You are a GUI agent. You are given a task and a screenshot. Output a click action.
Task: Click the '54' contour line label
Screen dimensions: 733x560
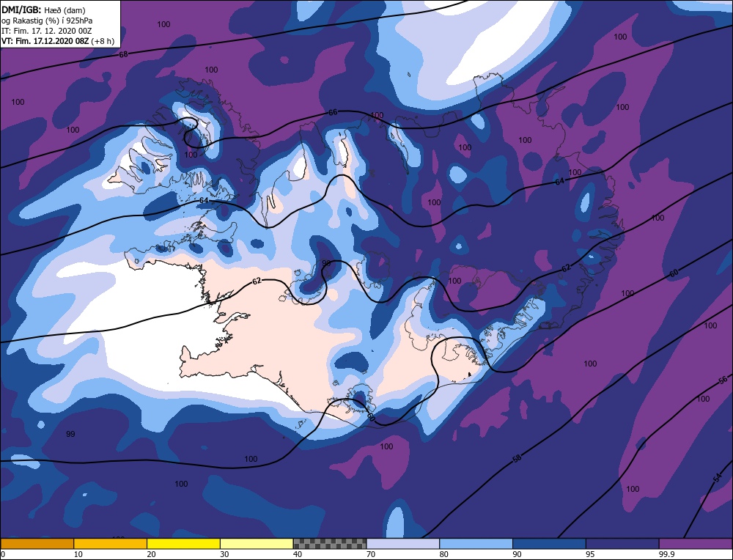[x=718, y=477]
